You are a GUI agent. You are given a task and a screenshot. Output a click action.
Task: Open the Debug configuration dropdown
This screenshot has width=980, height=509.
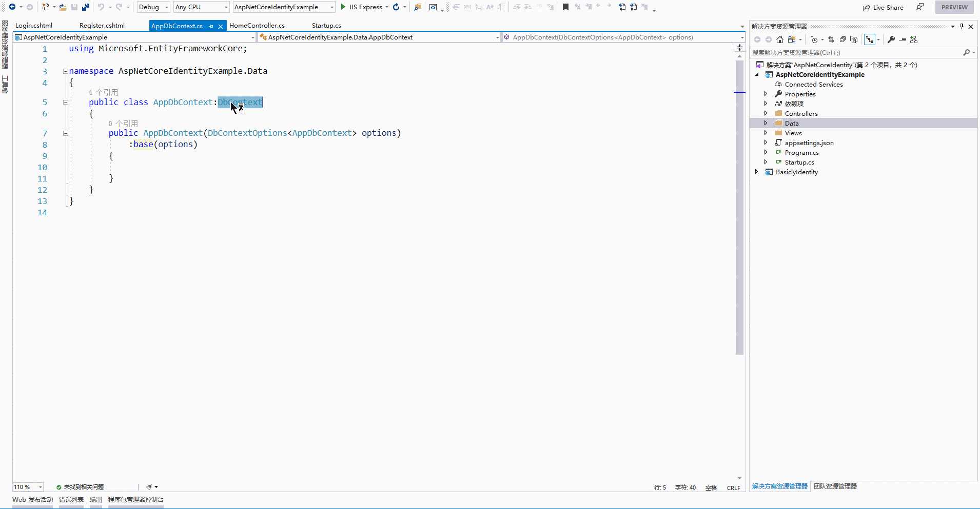point(153,7)
